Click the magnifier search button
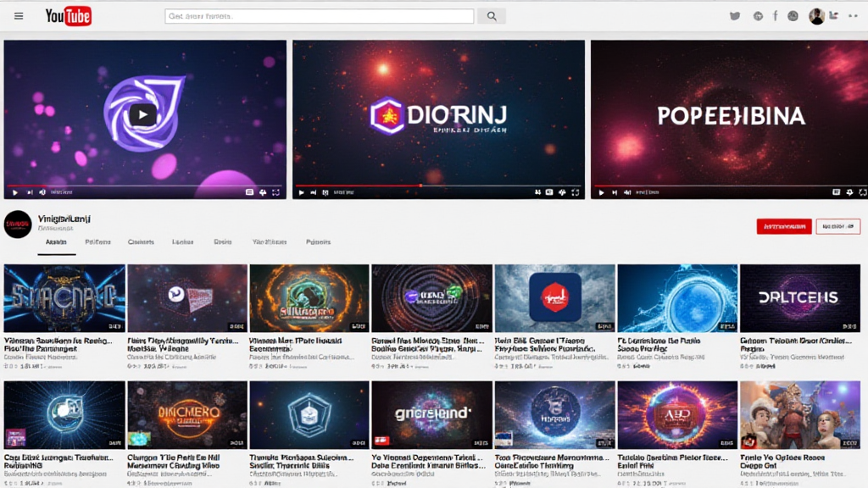Screen dimensions: 868x488 click(491, 16)
